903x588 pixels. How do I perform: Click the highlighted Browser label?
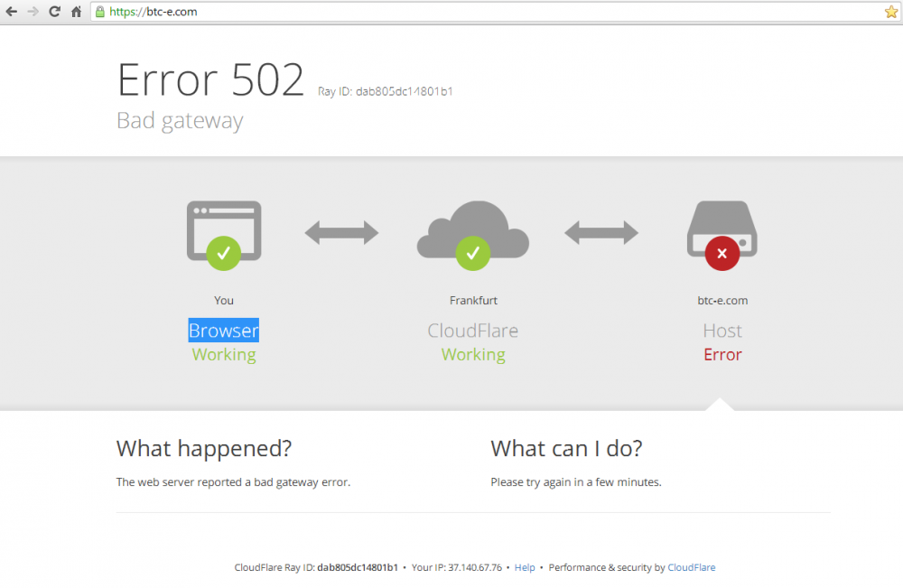pyautogui.click(x=223, y=331)
